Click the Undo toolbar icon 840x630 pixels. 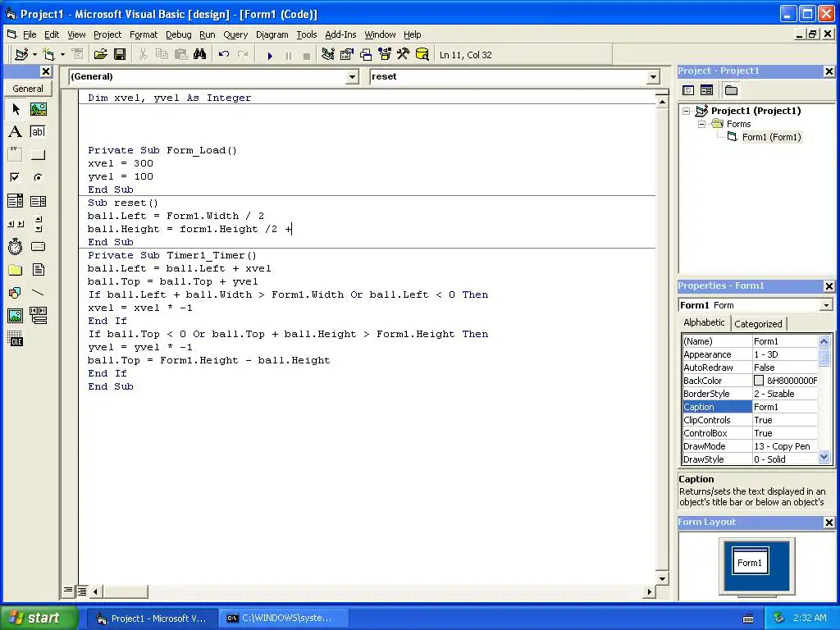[224, 54]
